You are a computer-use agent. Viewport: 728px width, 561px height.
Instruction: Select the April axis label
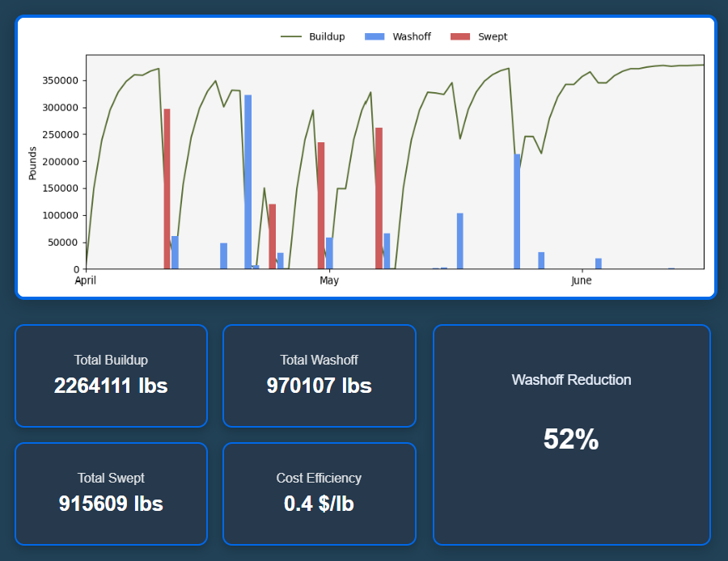(86, 280)
